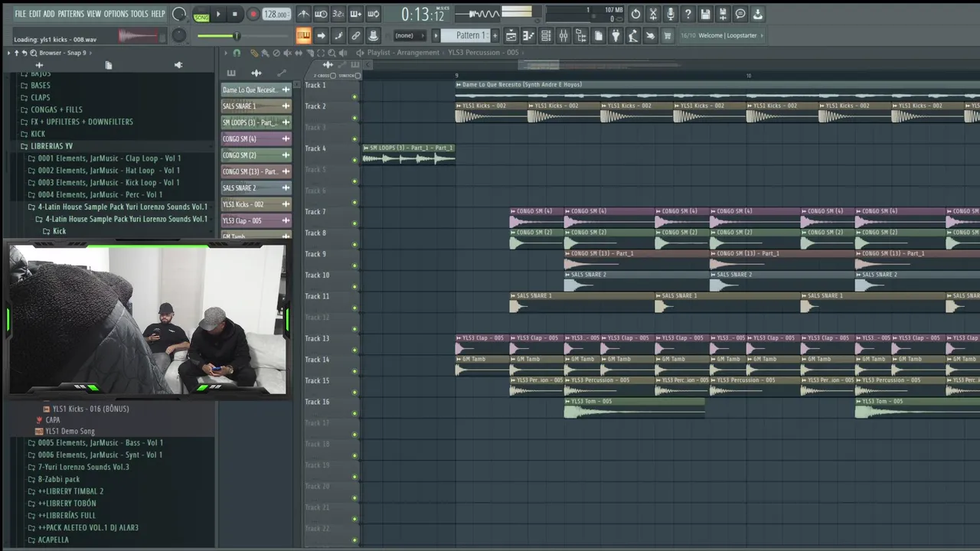Open the Mixer icon
Image resolution: width=980 pixels, height=551 pixels.
(x=563, y=35)
